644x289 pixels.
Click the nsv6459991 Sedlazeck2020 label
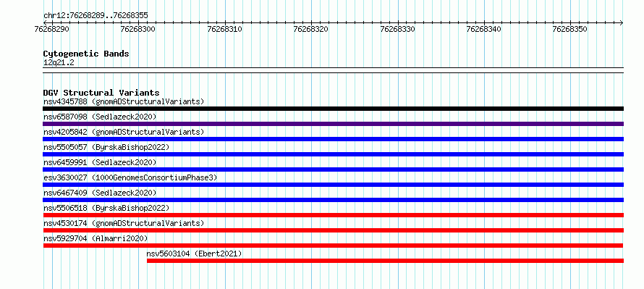coord(100,162)
